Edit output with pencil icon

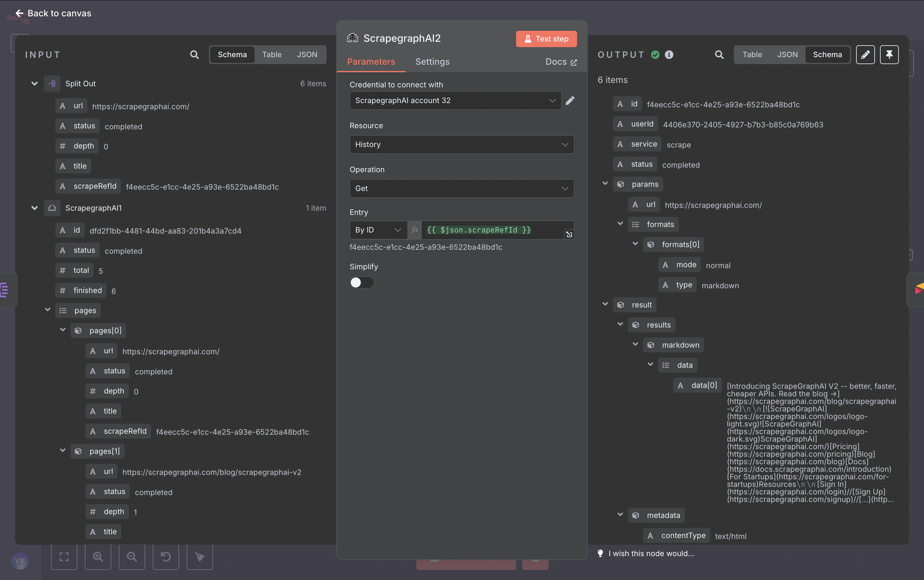click(865, 54)
